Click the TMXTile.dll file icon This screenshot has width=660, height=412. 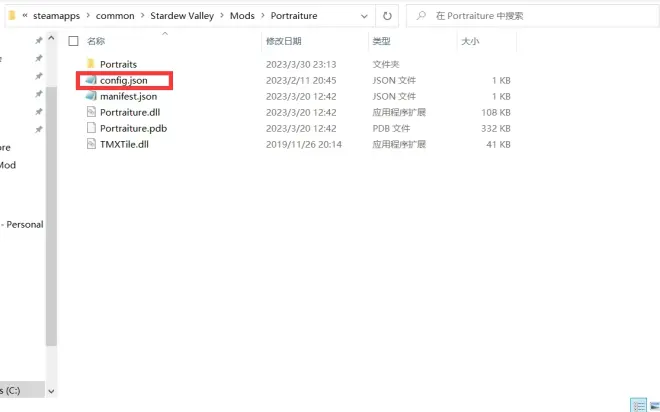pos(90,144)
